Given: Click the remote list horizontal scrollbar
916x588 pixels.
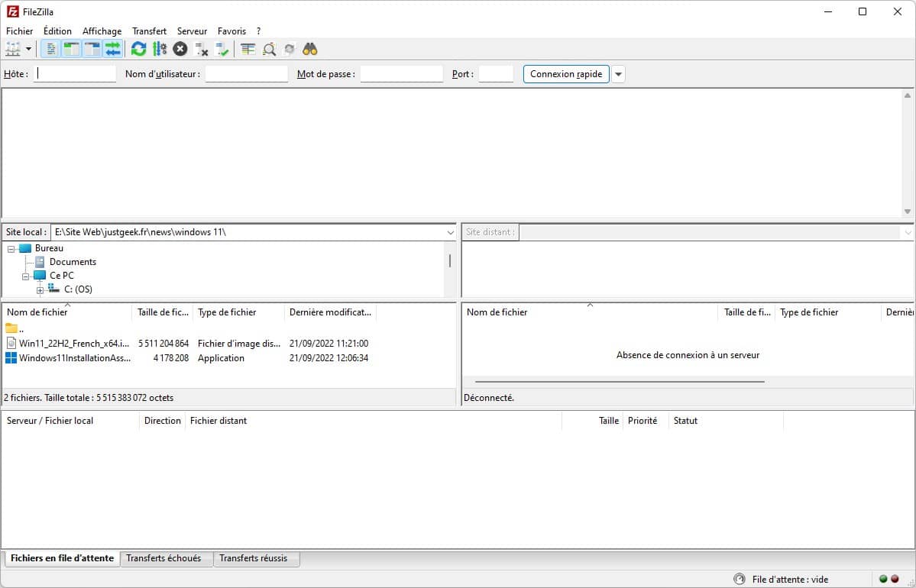Looking at the screenshot, I should (x=620, y=382).
